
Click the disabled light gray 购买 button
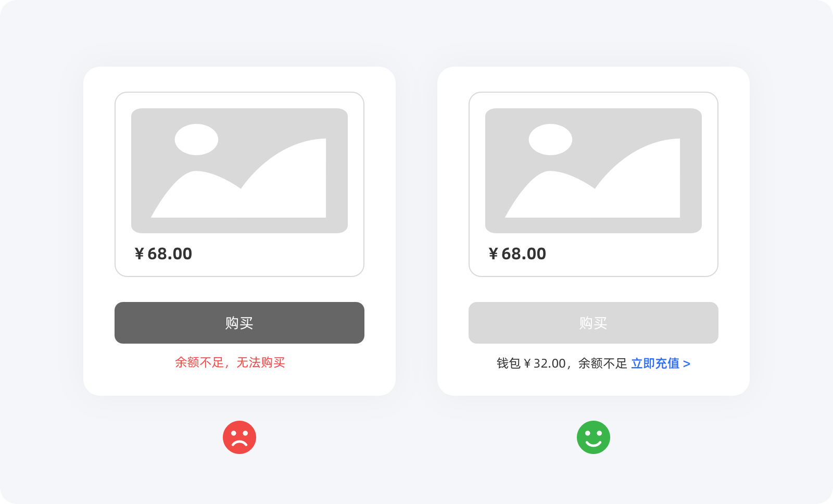(594, 323)
